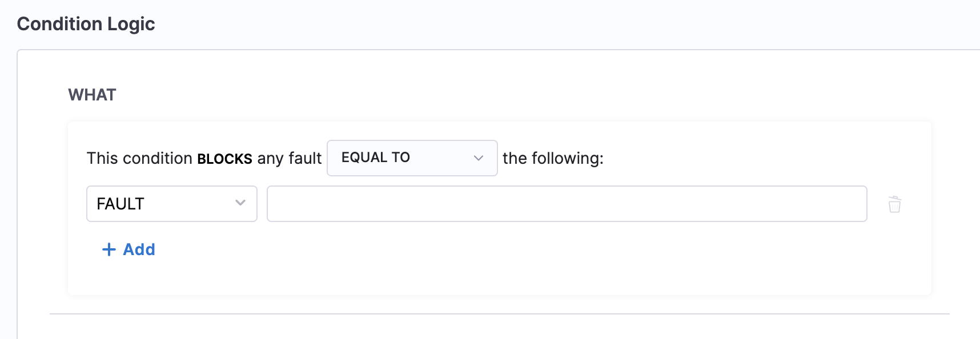Focus right end of fault value field
The height and width of the screenshot is (339, 980).
pos(851,204)
